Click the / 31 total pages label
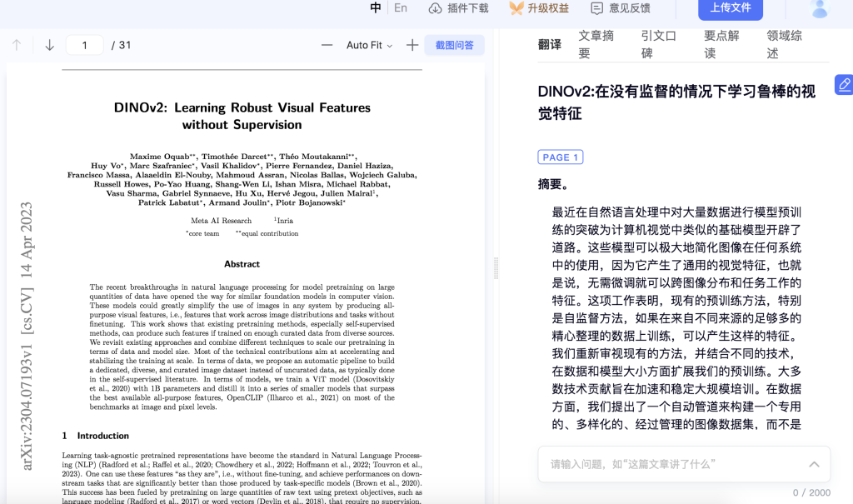This screenshot has width=853, height=504. pyautogui.click(x=122, y=45)
